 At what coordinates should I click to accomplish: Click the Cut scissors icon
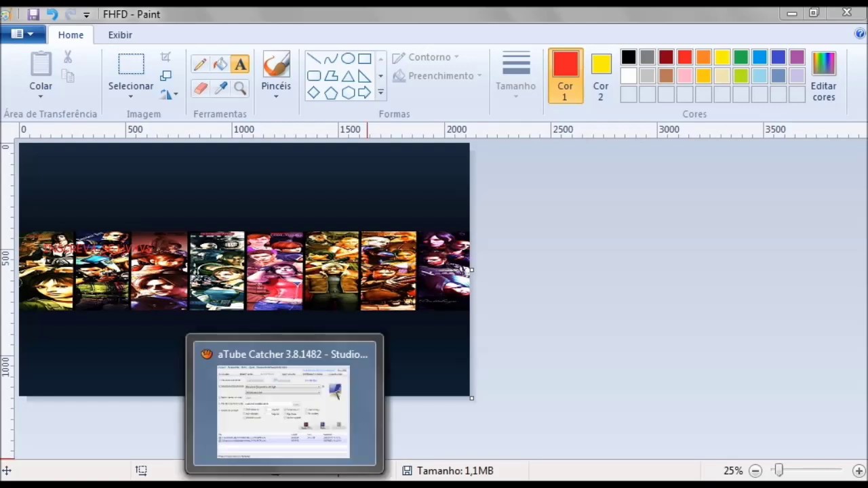coord(68,58)
